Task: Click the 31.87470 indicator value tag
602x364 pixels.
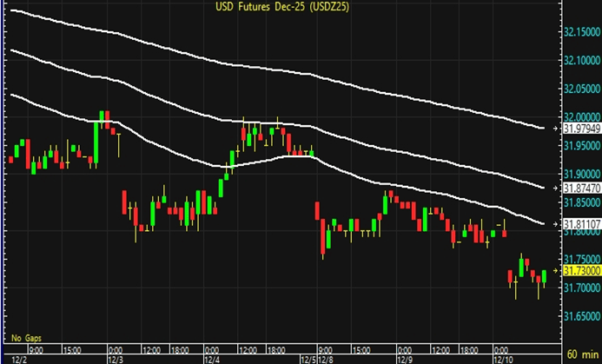Action: (580, 187)
